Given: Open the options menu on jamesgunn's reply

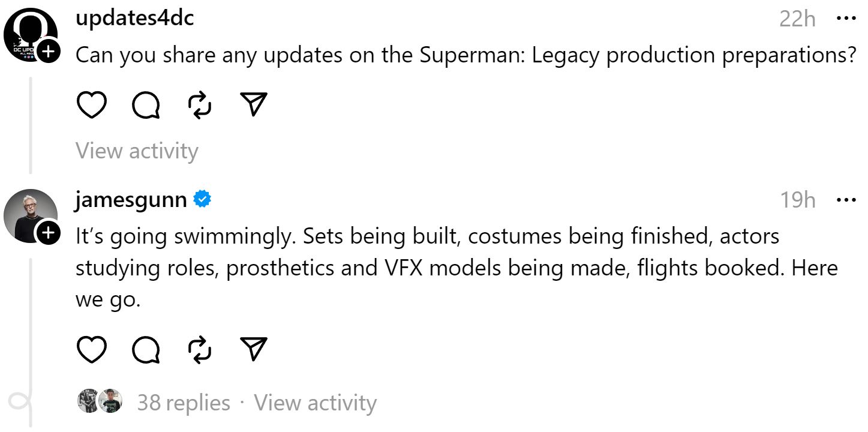Looking at the screenshot, I should tap(848, 200).
